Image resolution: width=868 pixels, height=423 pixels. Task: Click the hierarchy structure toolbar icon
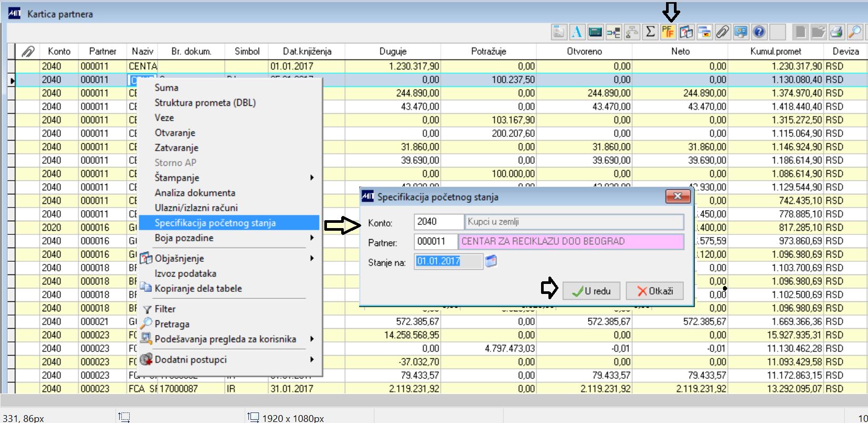coord(632,33)
